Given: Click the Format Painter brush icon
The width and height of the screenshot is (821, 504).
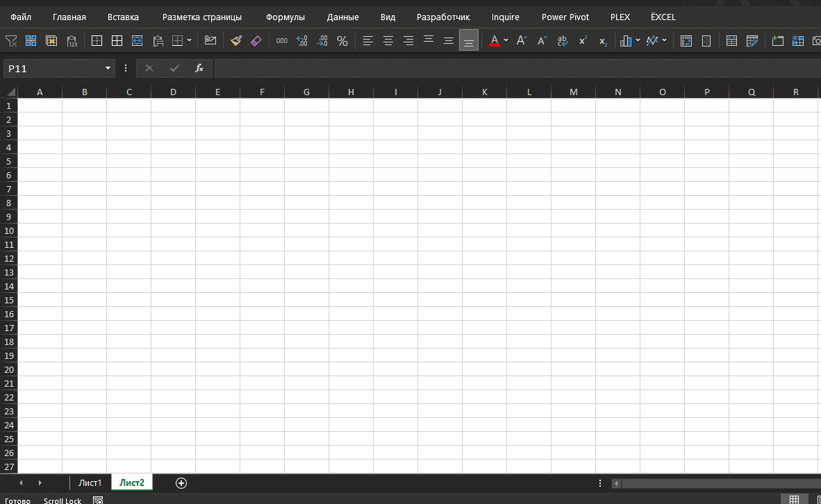Looking at the screenshot, I should 236,41.
